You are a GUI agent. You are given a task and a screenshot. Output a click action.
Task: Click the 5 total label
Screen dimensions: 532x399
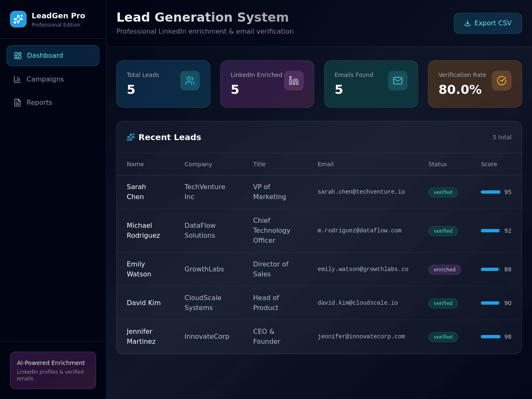point(502,137)
